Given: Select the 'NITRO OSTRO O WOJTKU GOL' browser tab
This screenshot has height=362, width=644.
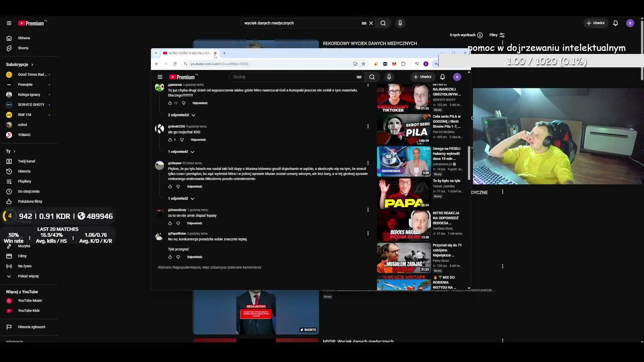Looking at the screenshot, I should click(189, 53).
